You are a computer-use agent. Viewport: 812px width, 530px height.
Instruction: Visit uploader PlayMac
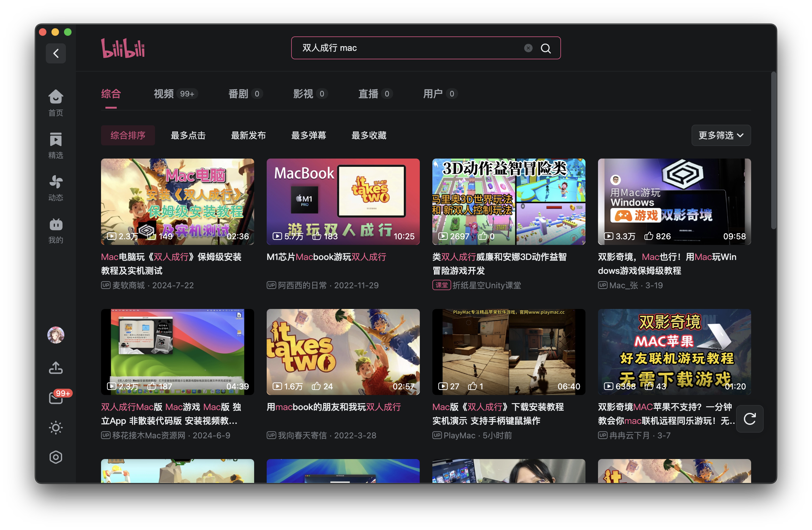pyautogui.click(x=459, y=435)
